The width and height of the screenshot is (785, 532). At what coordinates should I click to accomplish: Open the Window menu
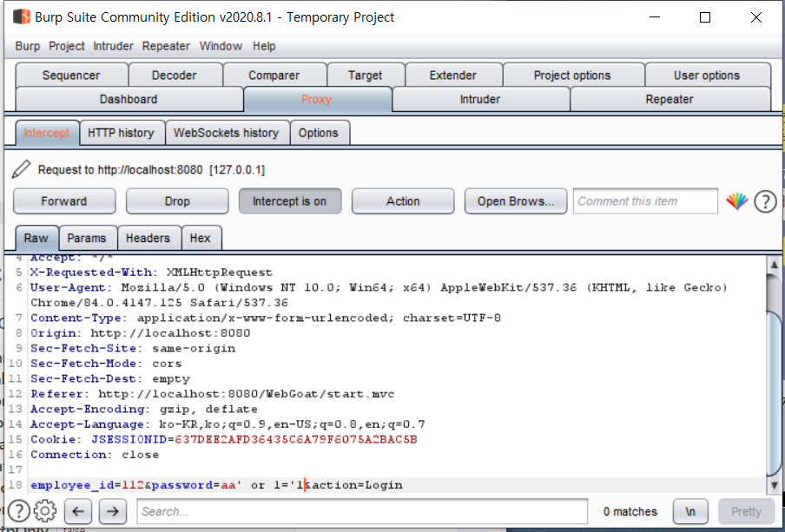221,46
